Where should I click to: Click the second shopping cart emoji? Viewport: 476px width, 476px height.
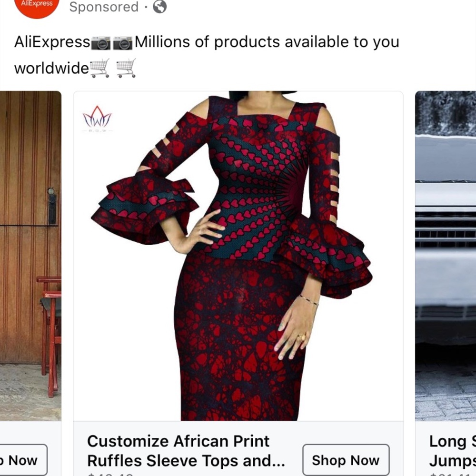[x=126, y=68]
